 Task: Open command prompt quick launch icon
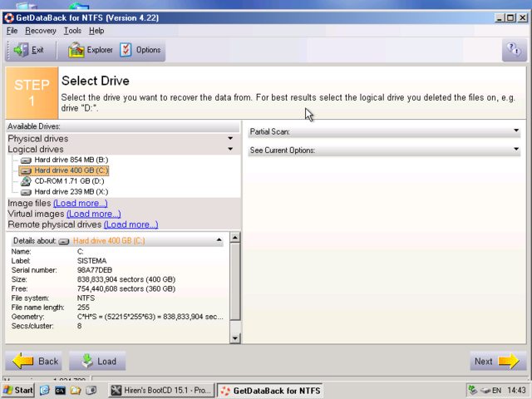point(60,391)
